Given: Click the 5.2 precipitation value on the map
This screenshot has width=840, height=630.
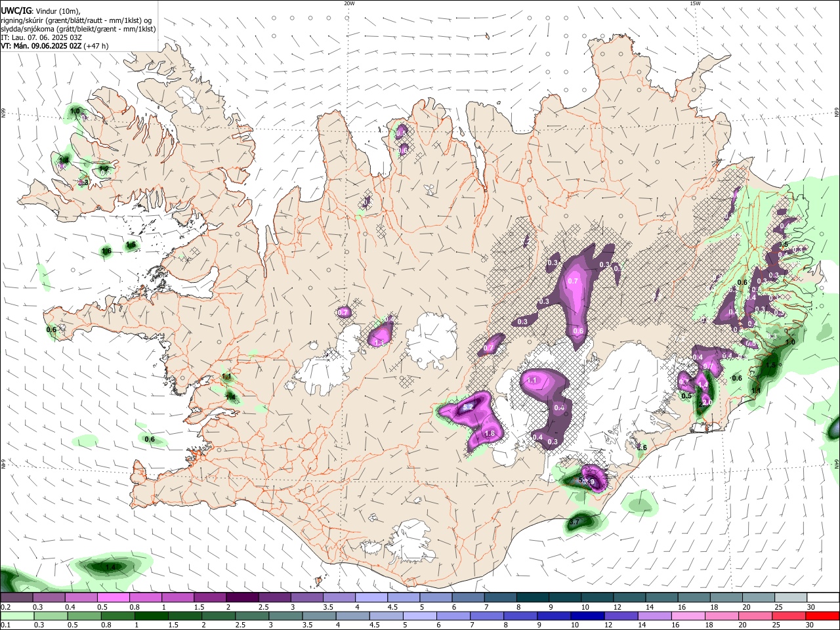Looking at the screenshot, I should coord(468,408).
